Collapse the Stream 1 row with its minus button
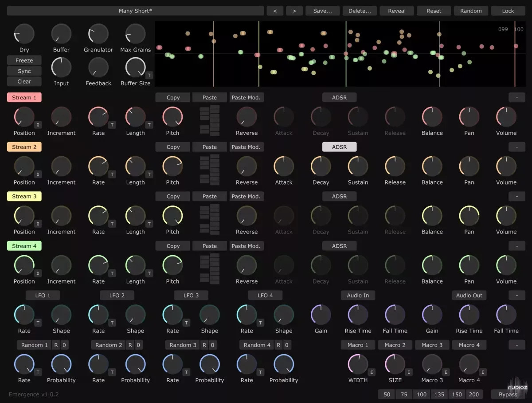 tap(517, 98)
